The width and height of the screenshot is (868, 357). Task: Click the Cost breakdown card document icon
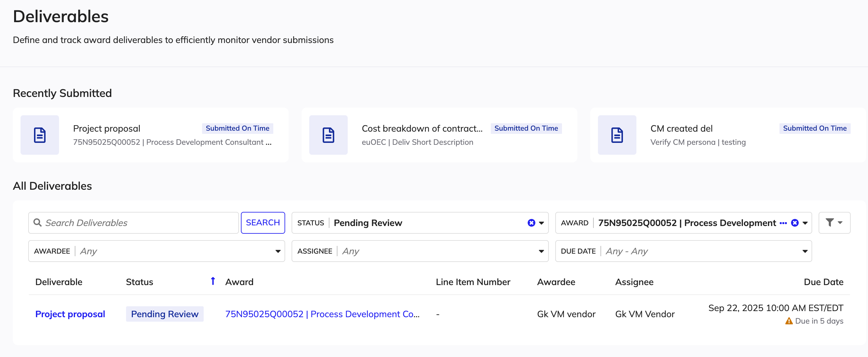point(328,135)
